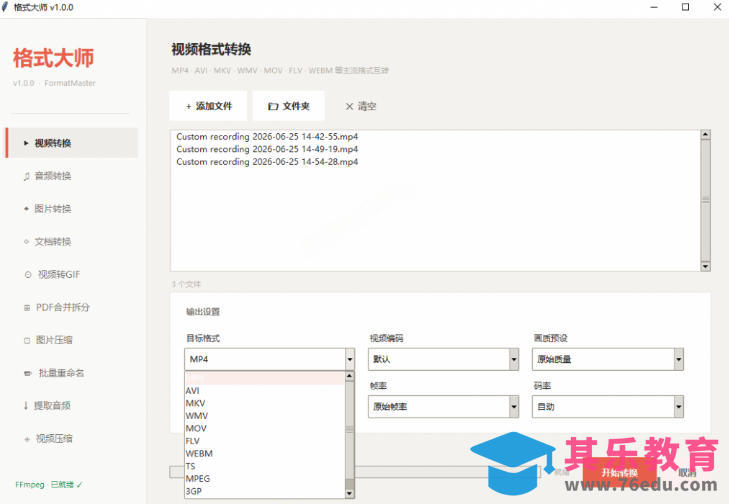Select file Custom recording 2026-06-25 14-49-19.mp4
This screenshot has width=729, height=504.
(x=267, y=149)
